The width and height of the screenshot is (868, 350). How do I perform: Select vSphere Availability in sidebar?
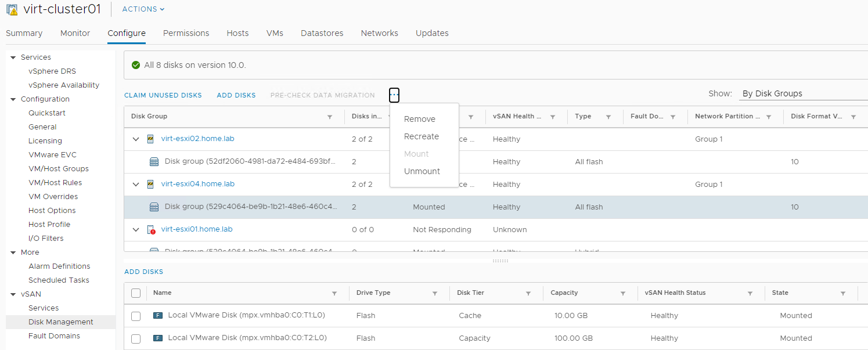pos(64,85)
